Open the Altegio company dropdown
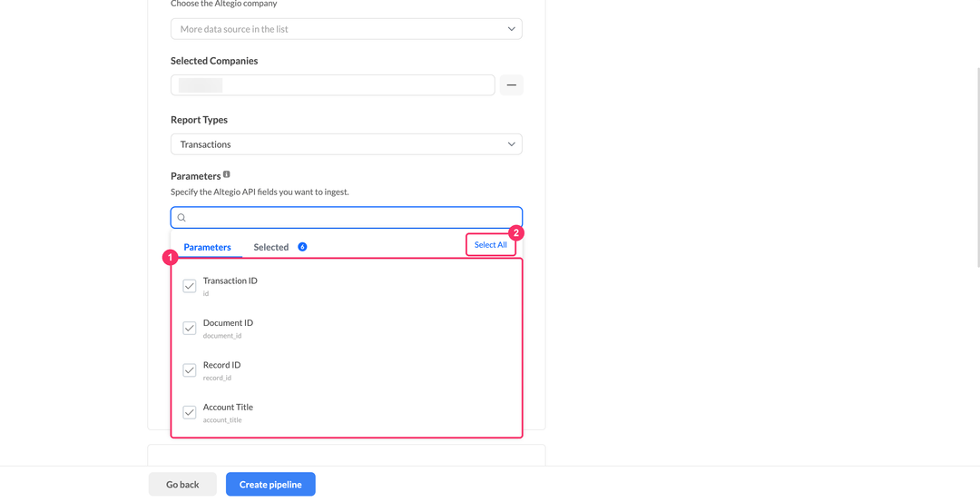Viewport: 980px width, 502px height. pos(347,29)
